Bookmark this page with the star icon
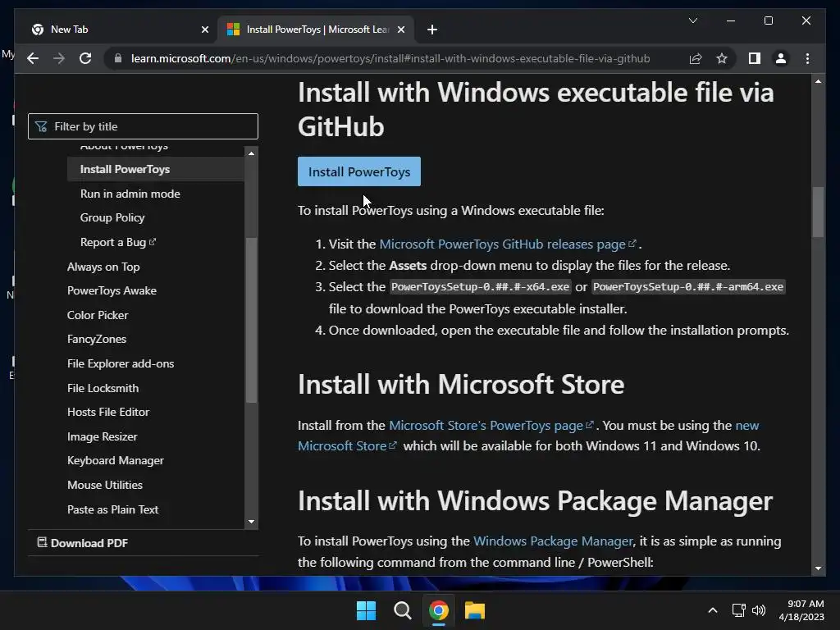This screenshot has height=630, width=840. click(x=722, y=58)
